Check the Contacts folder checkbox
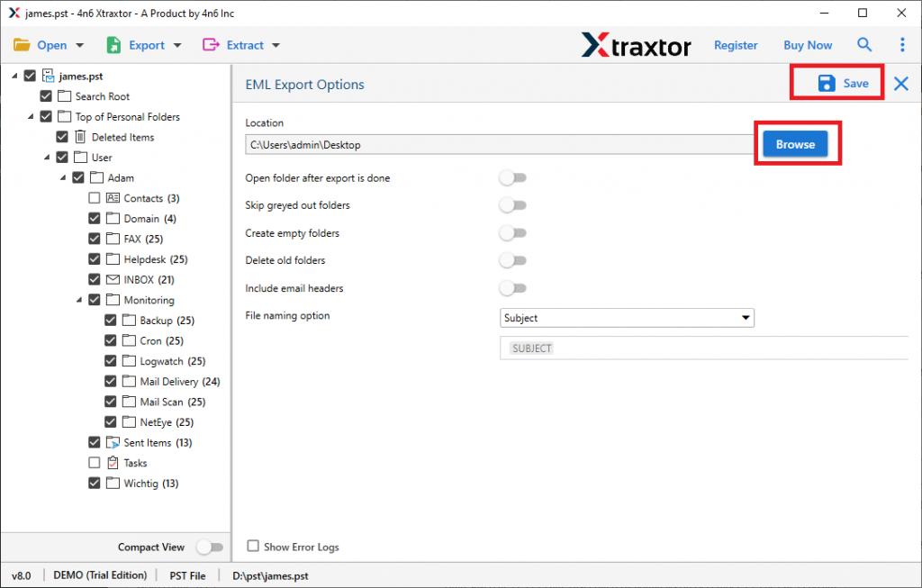The height and width of the screenshot is (588, 922). coord(95,198)
